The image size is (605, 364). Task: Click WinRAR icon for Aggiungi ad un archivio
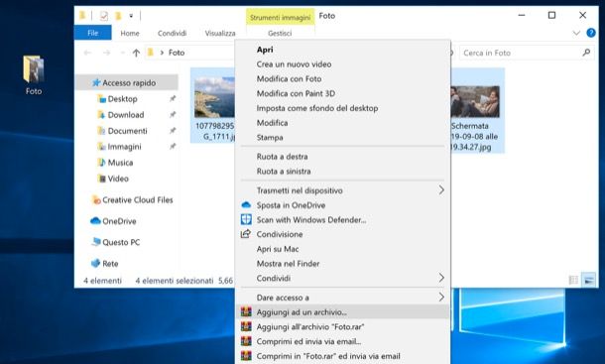point(246,311)
